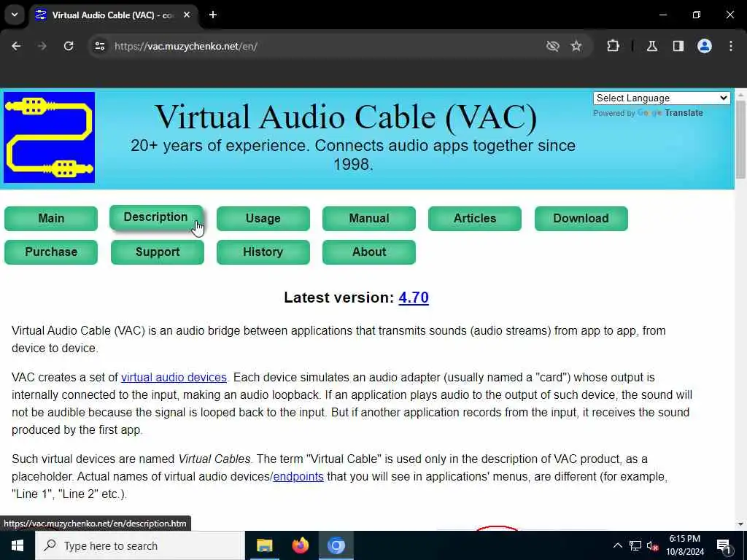Click the 'Virtual Audio Cable (VAC)' page title

click(x=347, y=117)
